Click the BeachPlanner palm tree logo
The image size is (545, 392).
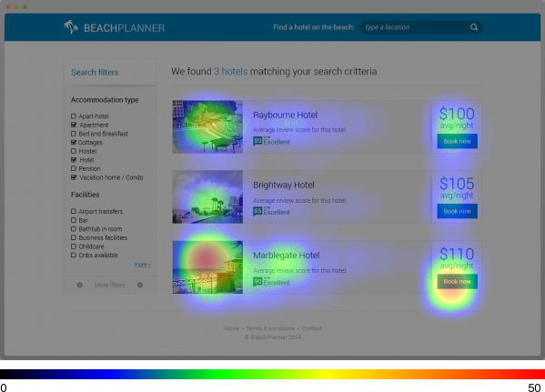(71, 27)
